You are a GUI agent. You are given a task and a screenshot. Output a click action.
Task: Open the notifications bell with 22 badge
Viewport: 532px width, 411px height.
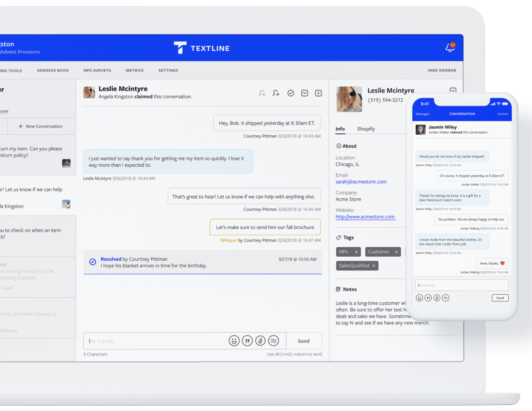tap(450, 47)
